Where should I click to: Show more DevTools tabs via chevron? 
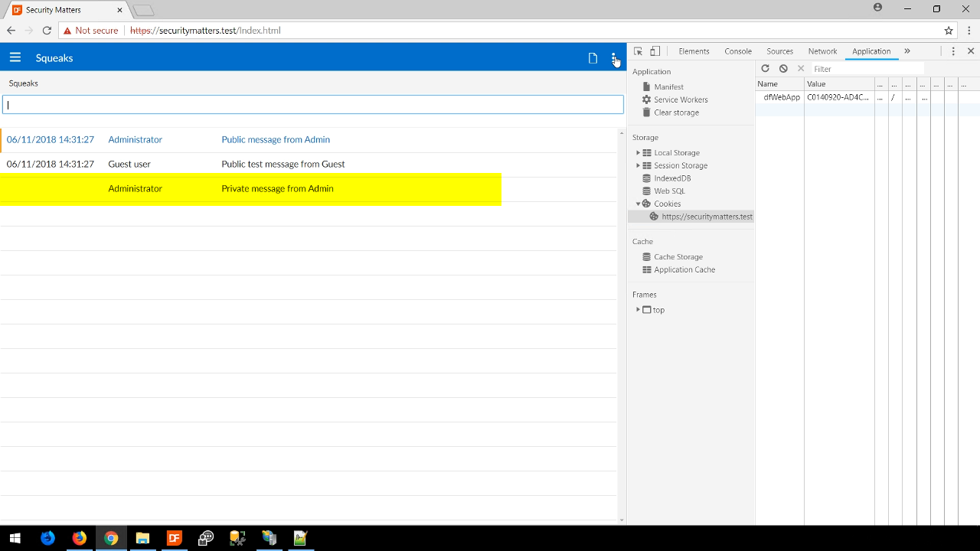pyautogui.click(x=907, y=51)
